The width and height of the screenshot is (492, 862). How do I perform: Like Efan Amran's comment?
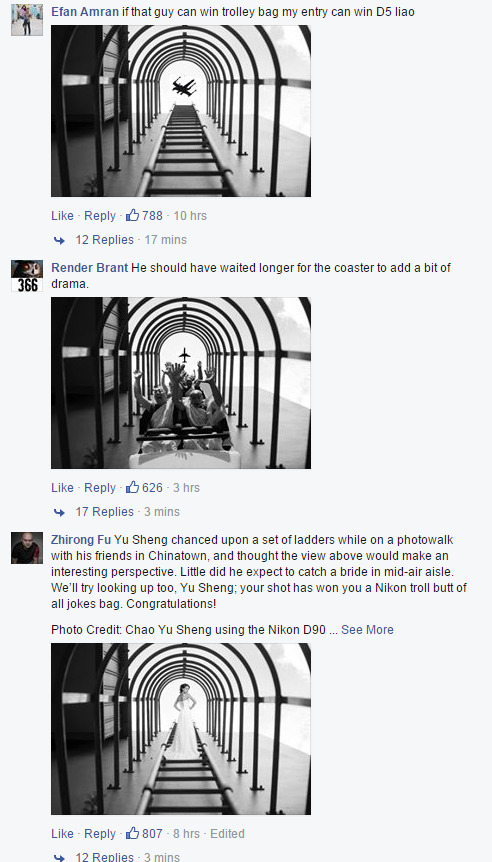coord(62,216)
